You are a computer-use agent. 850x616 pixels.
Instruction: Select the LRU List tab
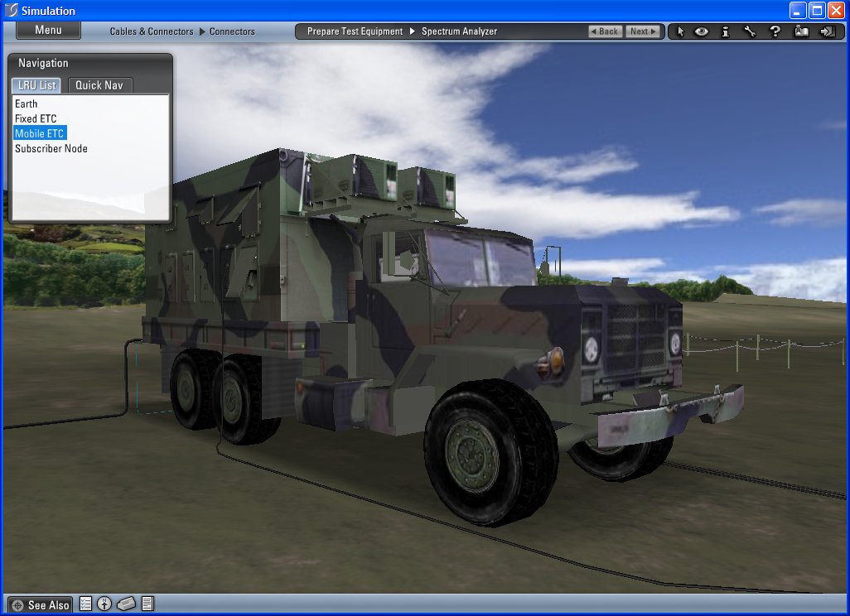(x=36, y=85)
